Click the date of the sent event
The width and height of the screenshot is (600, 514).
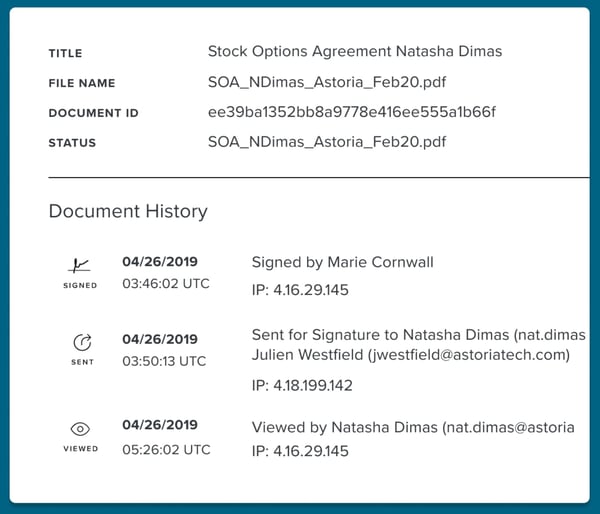(x=160, y=340)
